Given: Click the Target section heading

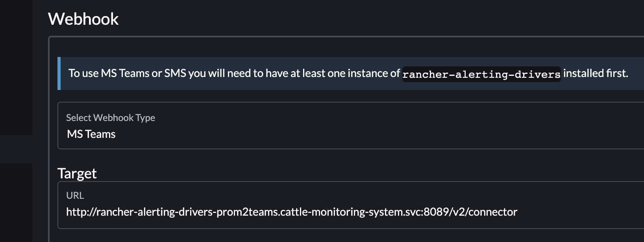Looking at the screenshot, I should (77, 173).
